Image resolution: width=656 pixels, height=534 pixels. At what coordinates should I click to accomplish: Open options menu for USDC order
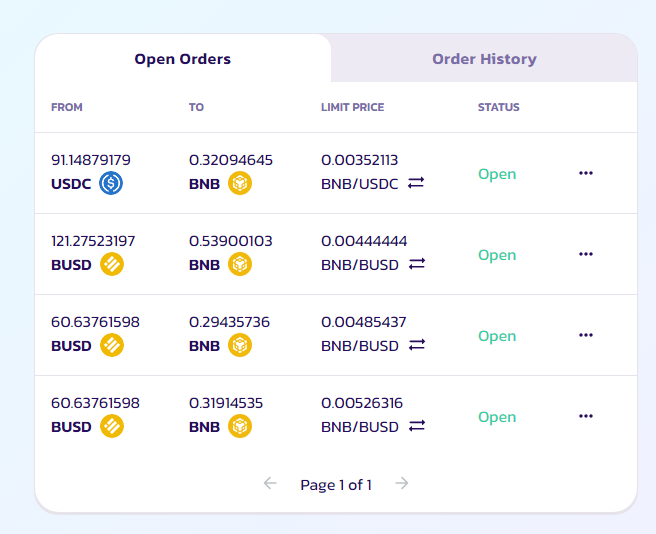[x=586, y=173]
